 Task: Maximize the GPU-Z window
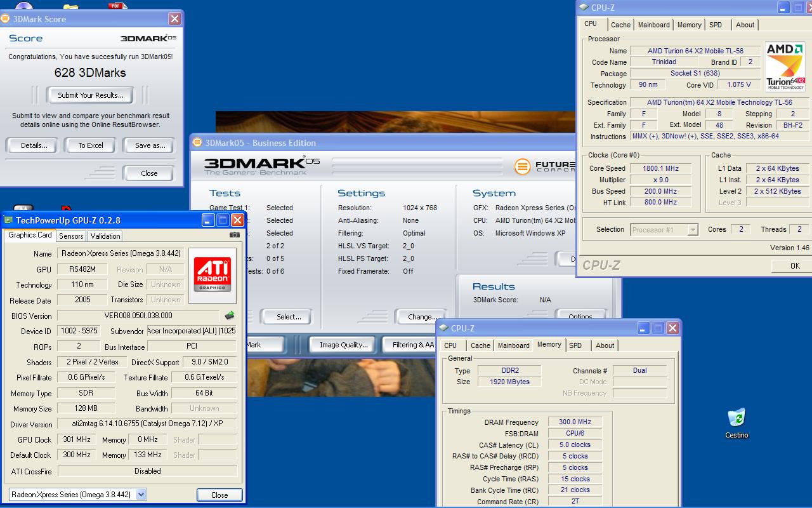click(223, 220)
